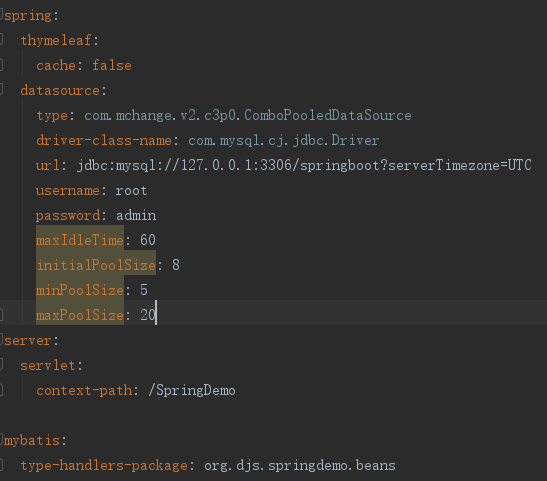Click the 'mybatis' root key
547x481 pixels.
click(x=32, y=441)
